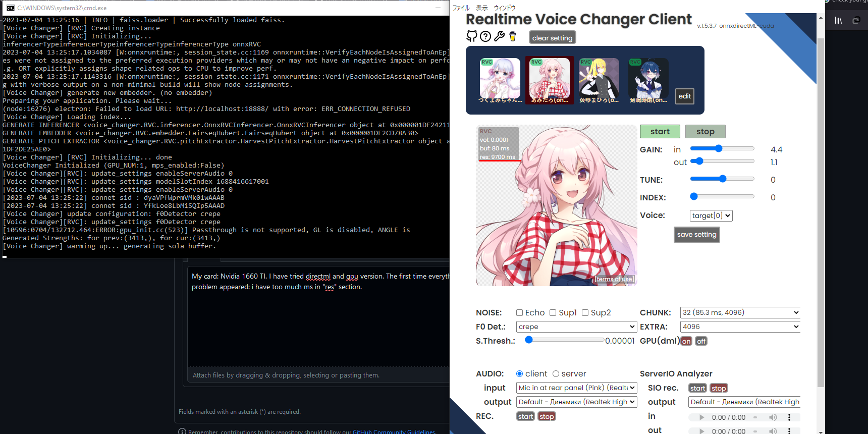Click the coffee cup donate icon
The height and width of the screenshot is (434, 868).
tap(513, 36)
